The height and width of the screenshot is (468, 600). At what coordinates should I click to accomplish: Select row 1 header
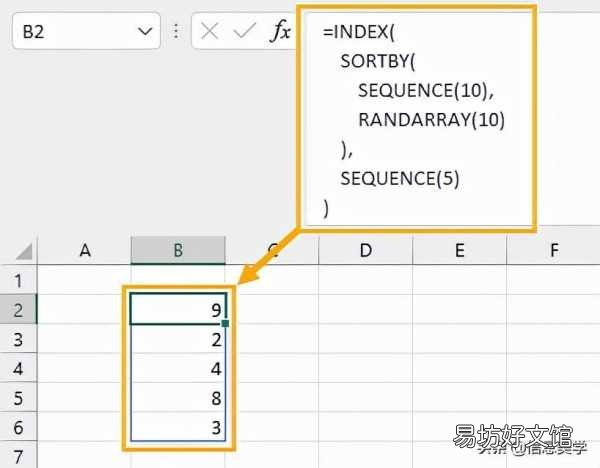[18, 280]
